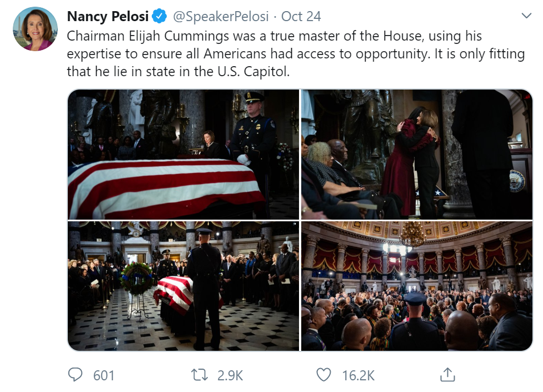The height and width of the screenshot is (392, 543).
Task: Click the blue verified badge
Action: click(x=160, y=17)
